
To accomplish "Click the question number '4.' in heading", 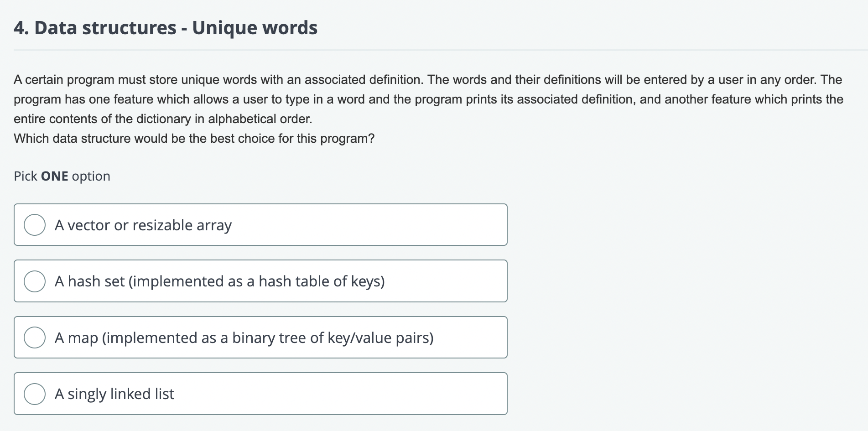I will click(x=21, y=28).
